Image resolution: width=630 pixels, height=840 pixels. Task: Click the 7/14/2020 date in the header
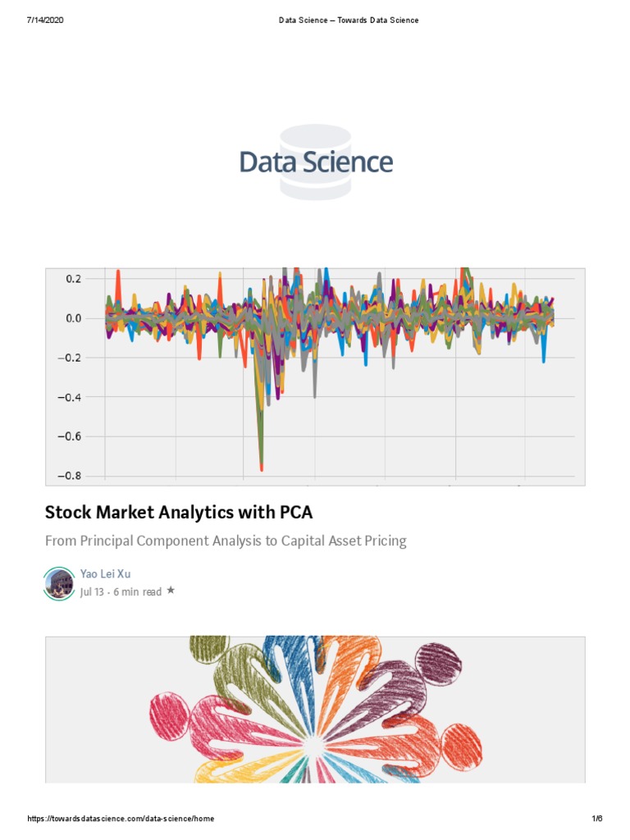pos(44,20)
